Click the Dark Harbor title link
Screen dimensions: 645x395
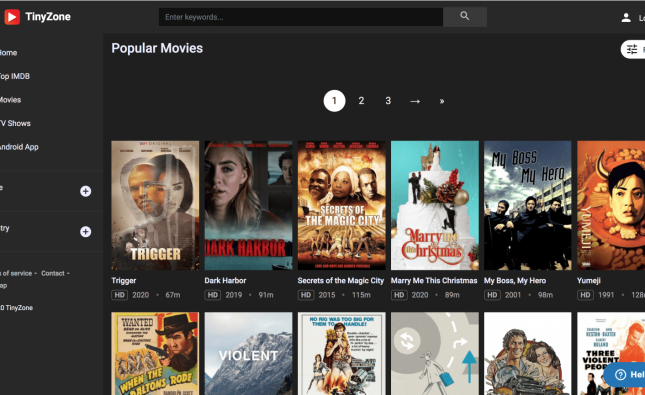(x=225, y=281)
